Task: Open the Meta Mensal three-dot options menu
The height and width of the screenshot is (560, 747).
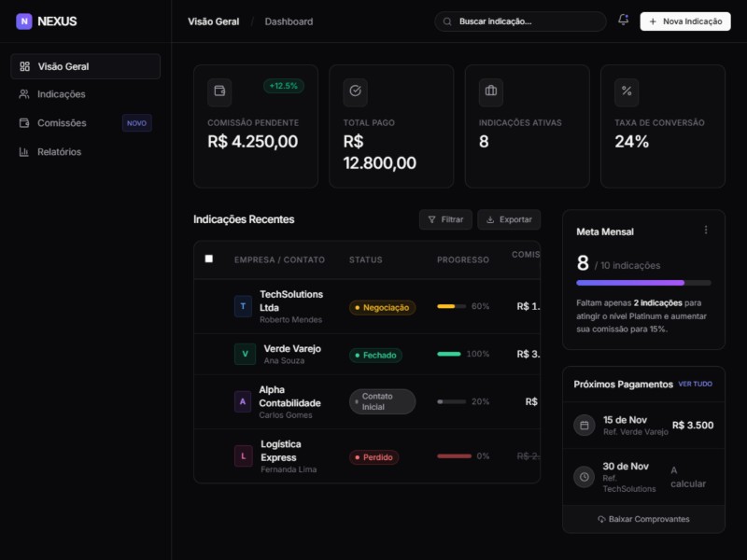Action: pyautogui.click(x=706, y=231)
